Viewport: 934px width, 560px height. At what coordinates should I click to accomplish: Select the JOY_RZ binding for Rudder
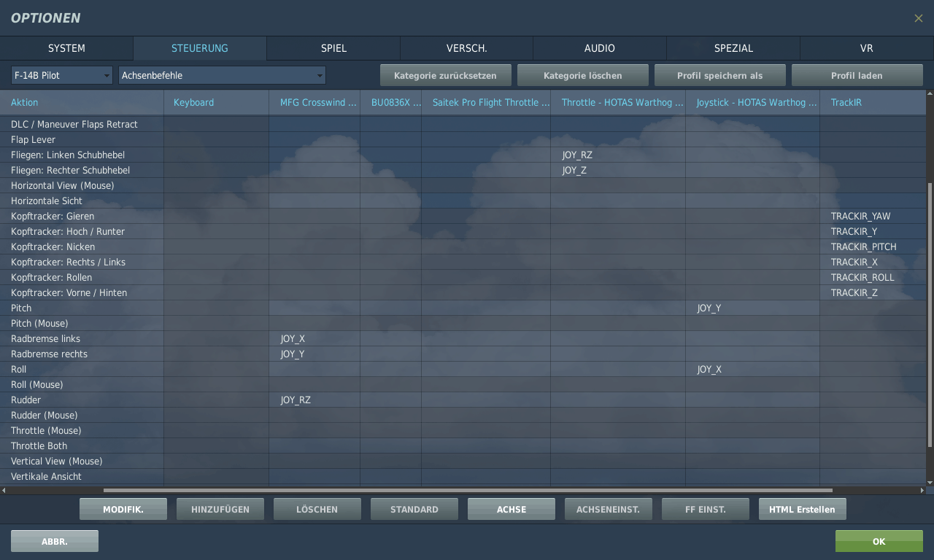point(296,400)
